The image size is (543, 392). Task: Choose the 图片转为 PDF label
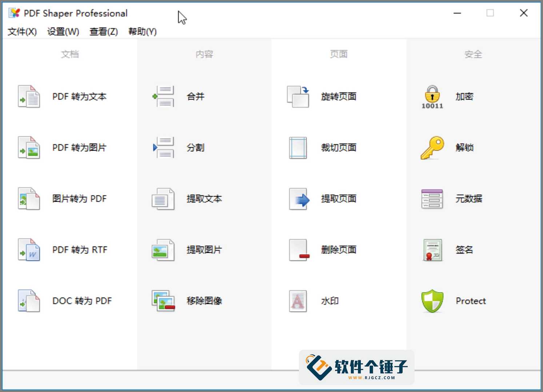pyautogui.click(x=79, y=199)
